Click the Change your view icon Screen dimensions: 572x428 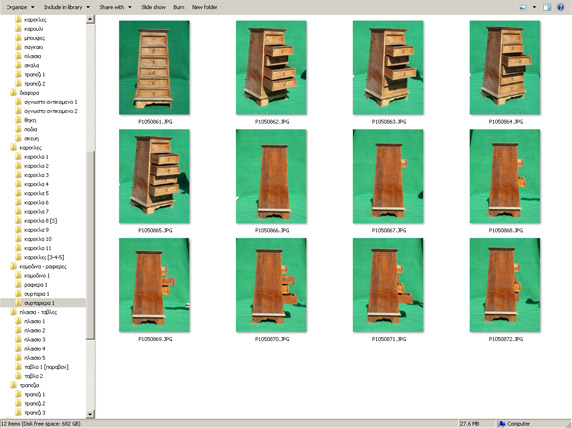point(522,7)
